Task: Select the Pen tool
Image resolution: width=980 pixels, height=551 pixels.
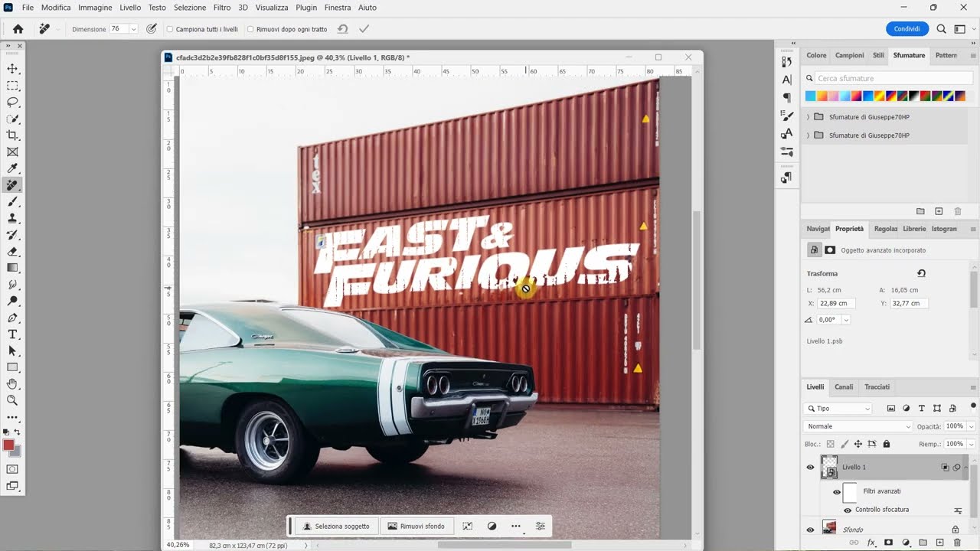Action: click(13, 318)
